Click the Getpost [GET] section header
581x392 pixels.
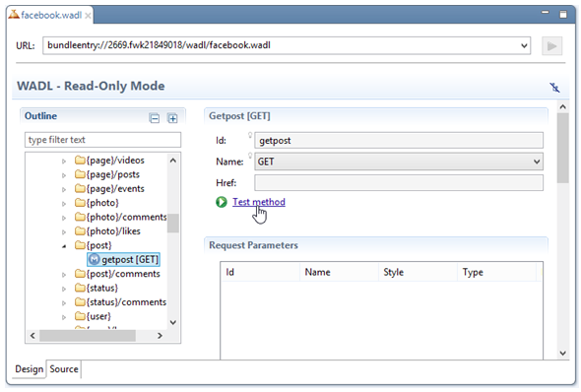click(x=239, y=116)
